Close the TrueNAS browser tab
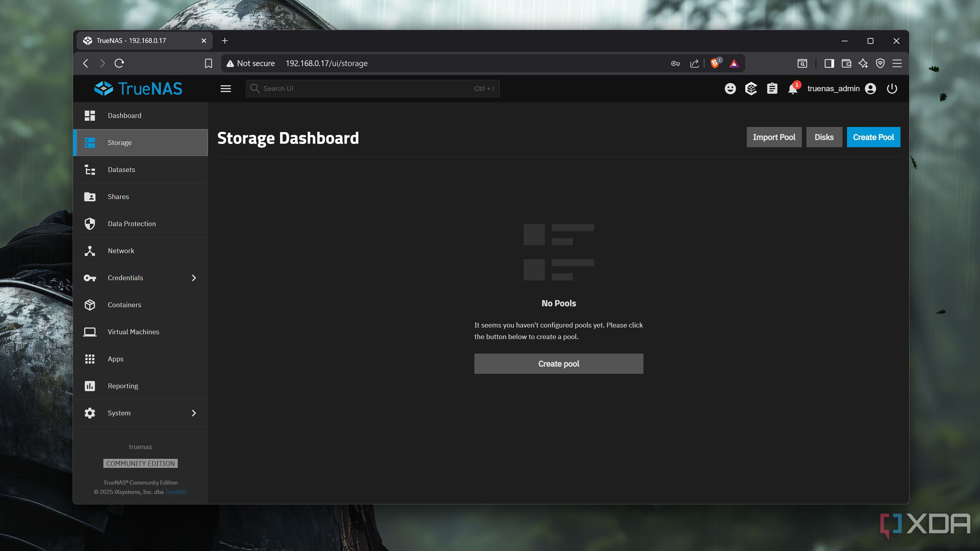980x551 pixels. (204, 40)
